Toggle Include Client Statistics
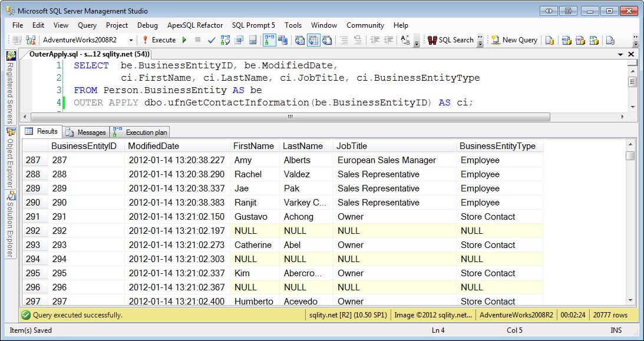Screen dimensions: 644x341 point(283,40)
